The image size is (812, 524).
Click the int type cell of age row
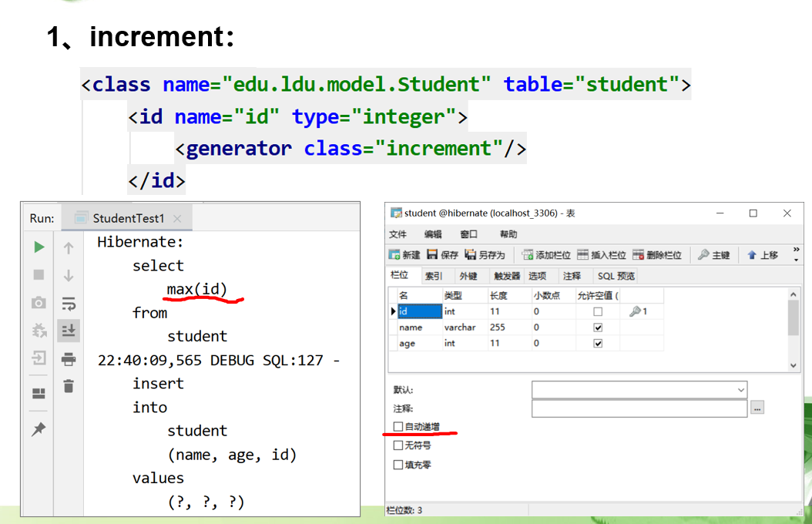465,343
